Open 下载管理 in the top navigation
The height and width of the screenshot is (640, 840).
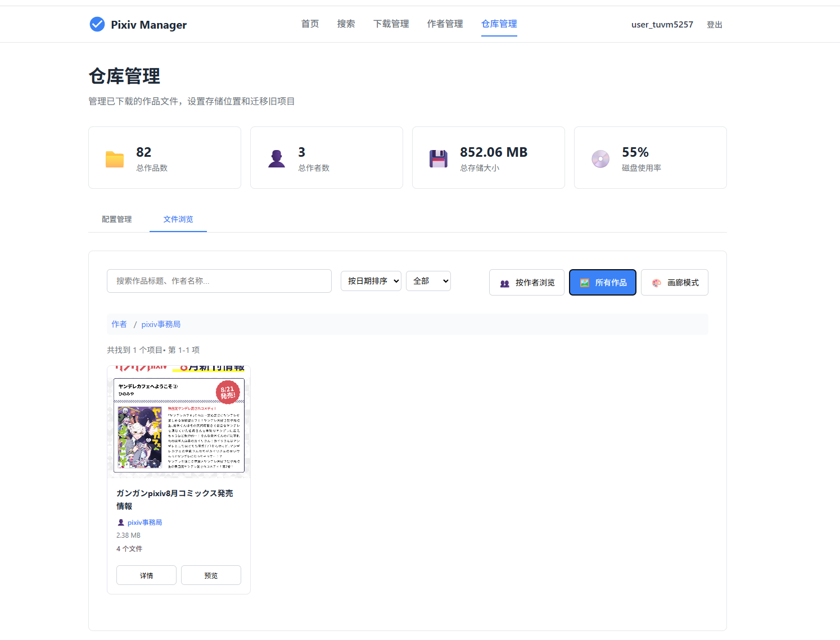click(391, 24)
